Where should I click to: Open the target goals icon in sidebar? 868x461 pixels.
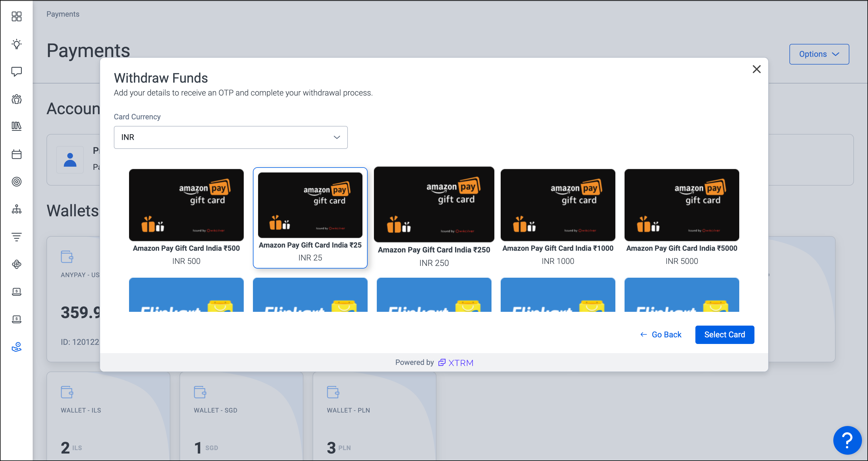[17, 182]
